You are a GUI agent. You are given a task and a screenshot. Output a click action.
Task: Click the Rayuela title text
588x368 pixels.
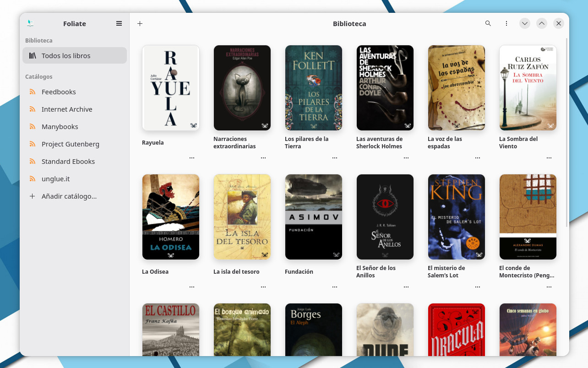pyautogui.click(x=153, y=142)
